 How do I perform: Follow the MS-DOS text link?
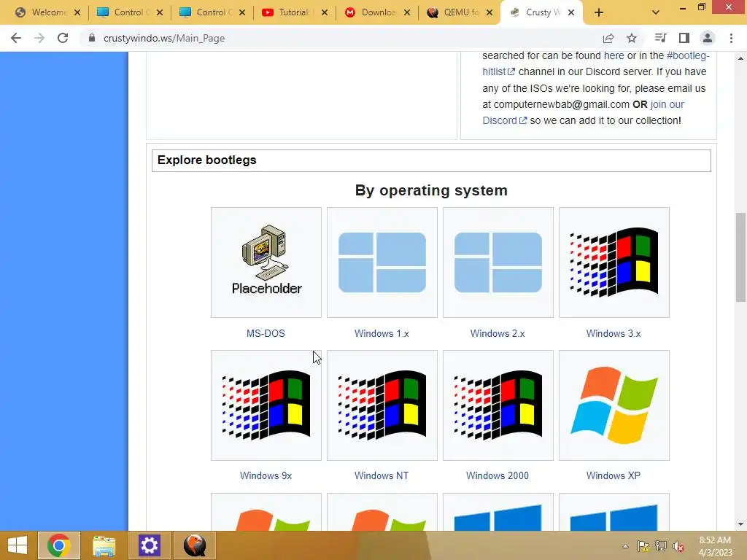click(266, 333)
